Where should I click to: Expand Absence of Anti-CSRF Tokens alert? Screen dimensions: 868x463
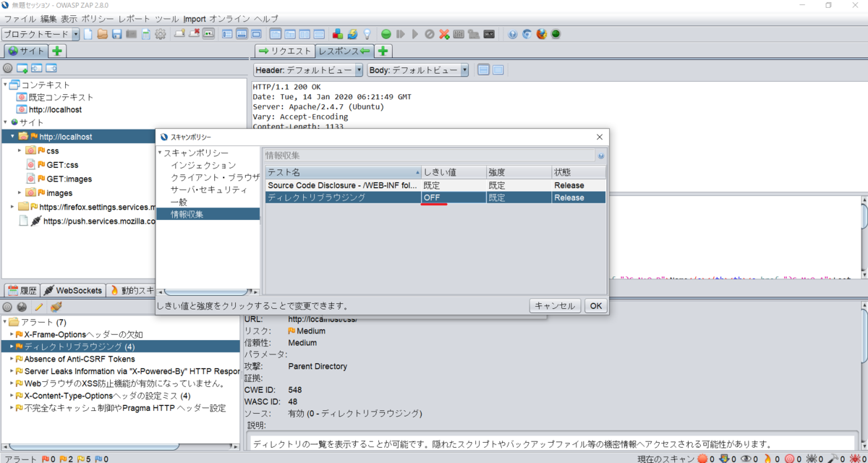(12, 359)
